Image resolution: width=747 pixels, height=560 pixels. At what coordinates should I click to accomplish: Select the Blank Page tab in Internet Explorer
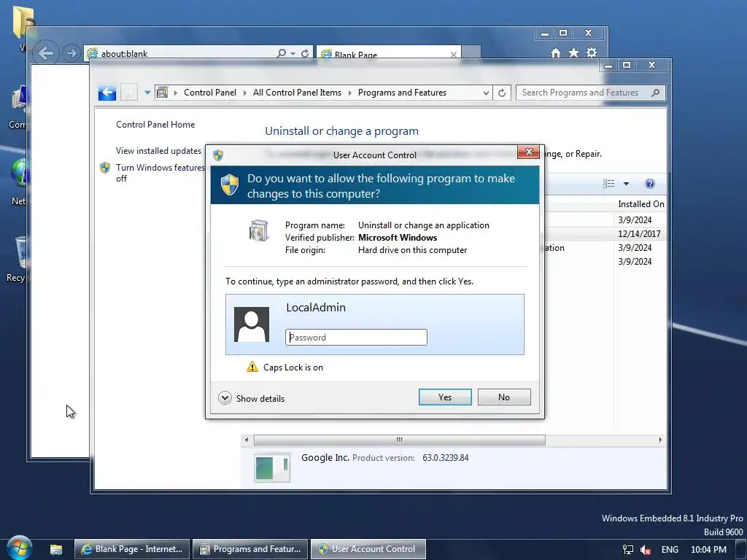384,53
